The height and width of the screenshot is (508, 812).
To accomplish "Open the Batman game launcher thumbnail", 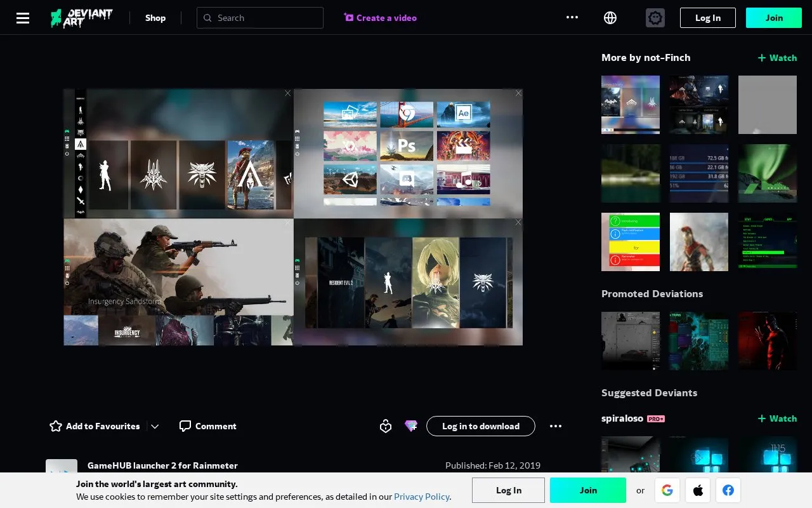I will pyautogui.click(x=631, y=105).
